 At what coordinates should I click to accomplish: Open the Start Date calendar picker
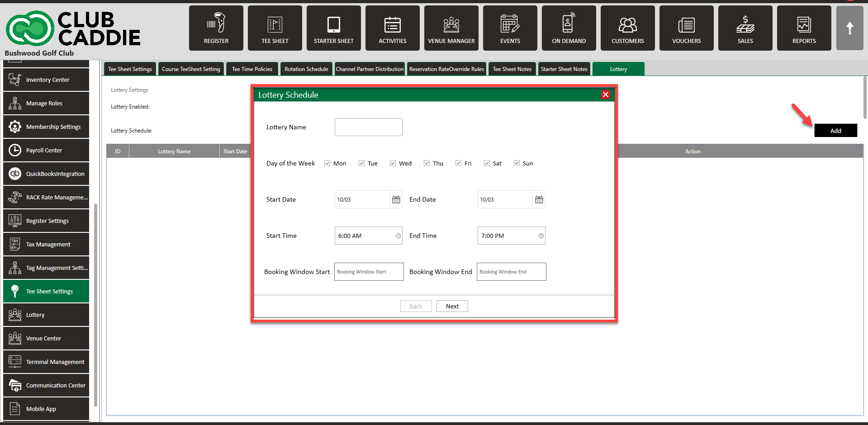[x=396, y=199]
